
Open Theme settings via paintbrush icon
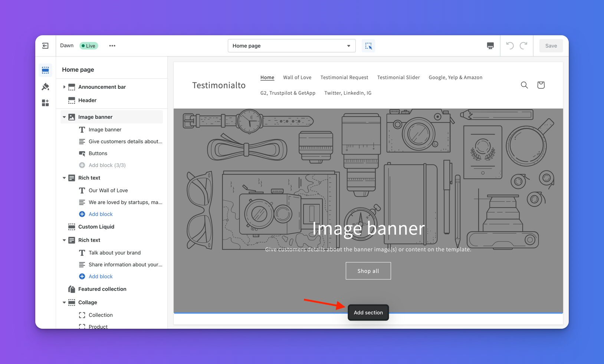pos(45,86)
